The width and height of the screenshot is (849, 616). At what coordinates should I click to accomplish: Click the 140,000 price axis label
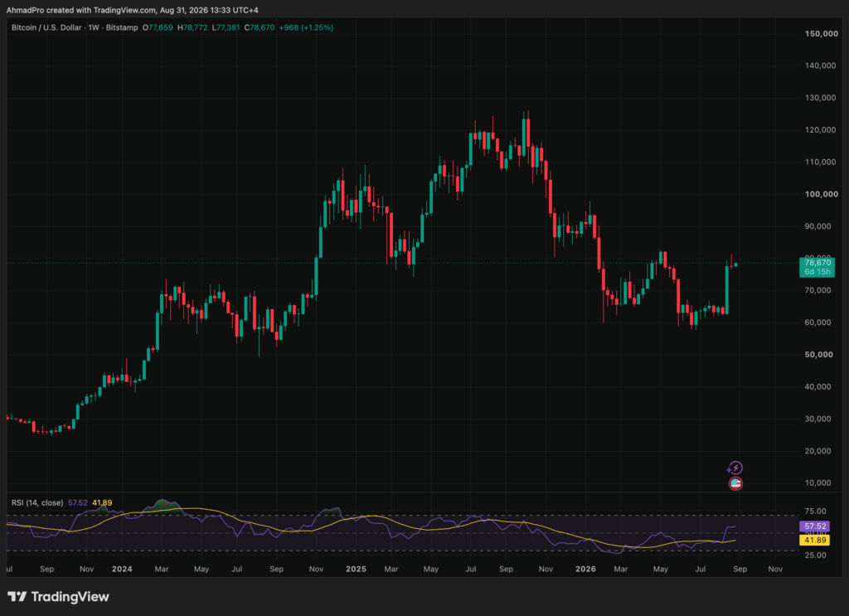click(x=821, y=65)
